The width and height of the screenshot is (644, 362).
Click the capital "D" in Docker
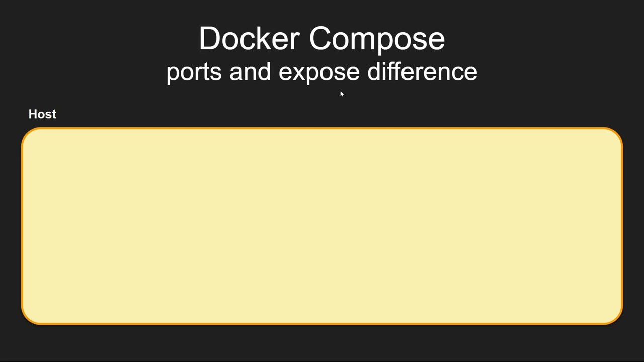(x=208, y=39)
